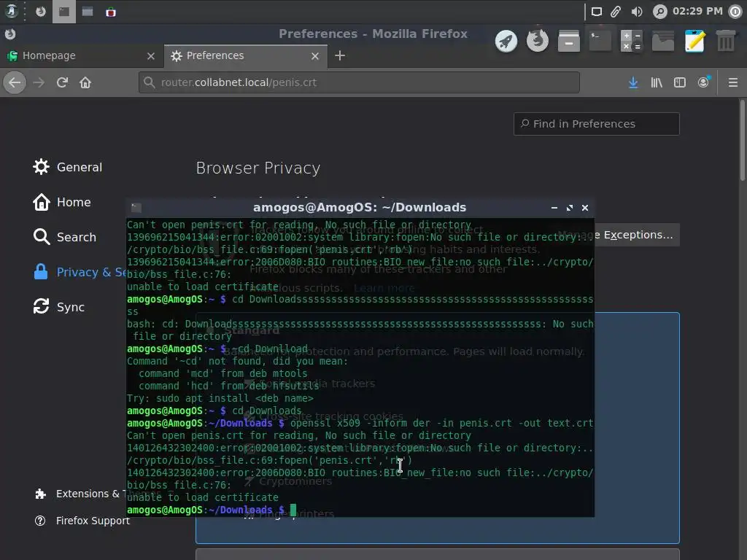The height and width of the screenshot is (560, 747).
Task: Click the terminal line 'Try: sudo apt install <deb name>'
Action: [x=220, y=399]
